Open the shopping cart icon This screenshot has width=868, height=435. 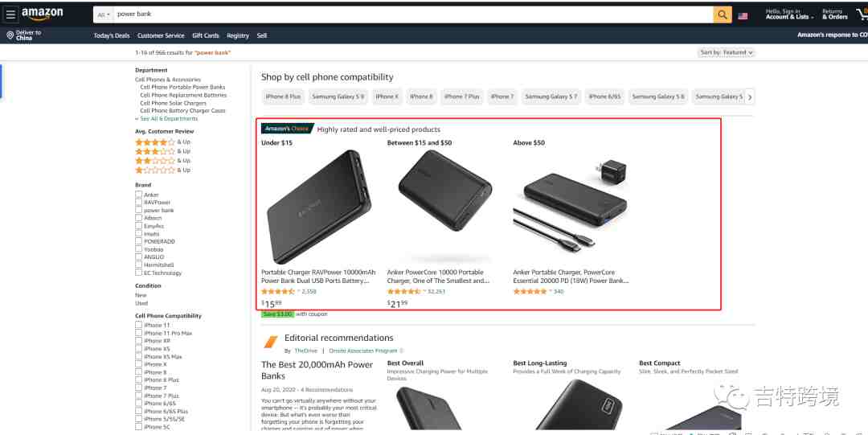(862, 14)
